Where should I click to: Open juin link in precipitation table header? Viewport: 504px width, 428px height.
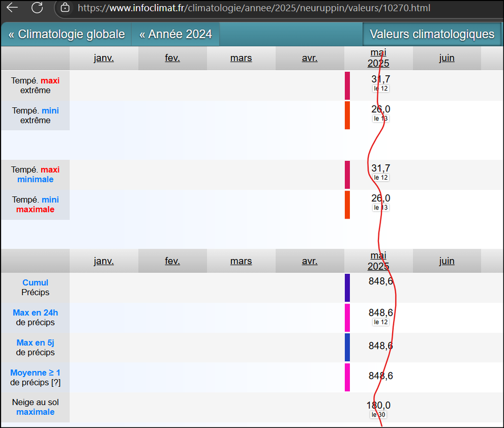coord(447,261)
